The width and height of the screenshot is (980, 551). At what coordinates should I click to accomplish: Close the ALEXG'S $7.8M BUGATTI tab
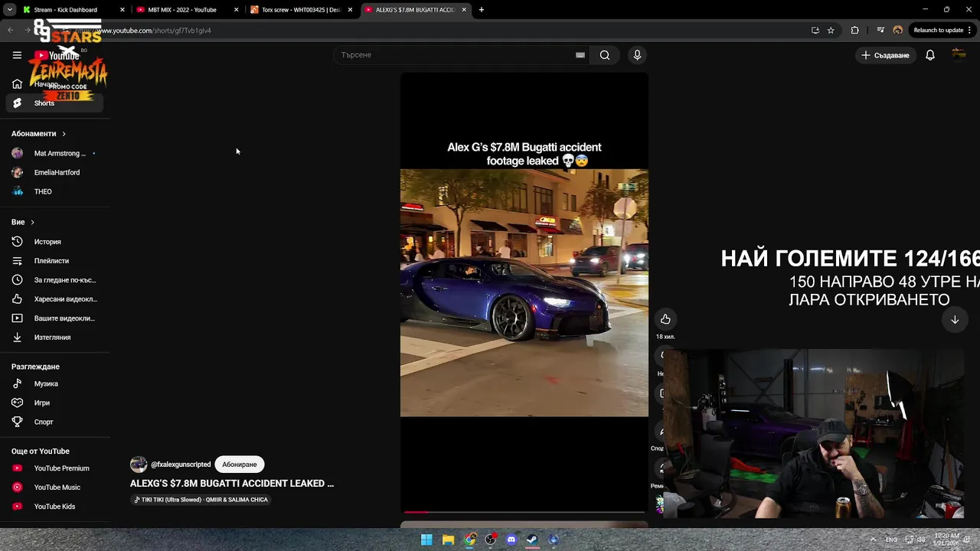click(x=464, y=10)
